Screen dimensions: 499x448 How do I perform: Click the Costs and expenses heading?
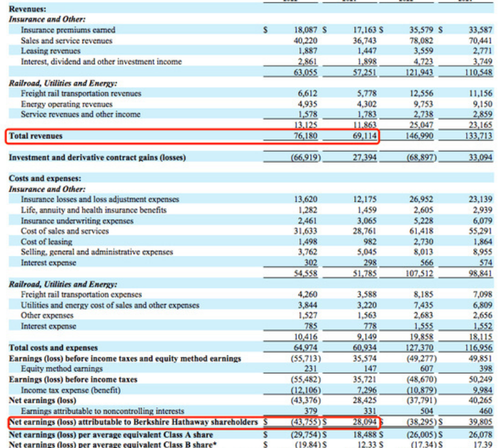coord(45,178)
